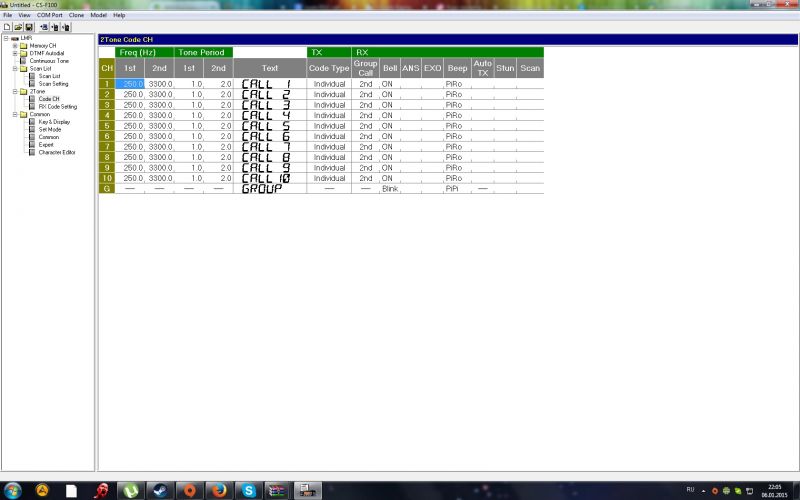
Task: Open the Clone menu
Action: (x=76, y=15)
